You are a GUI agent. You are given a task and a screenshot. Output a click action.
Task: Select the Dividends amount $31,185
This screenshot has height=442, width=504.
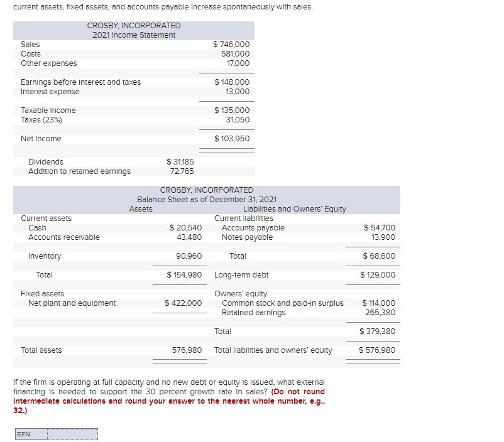[x=181, y=161]
